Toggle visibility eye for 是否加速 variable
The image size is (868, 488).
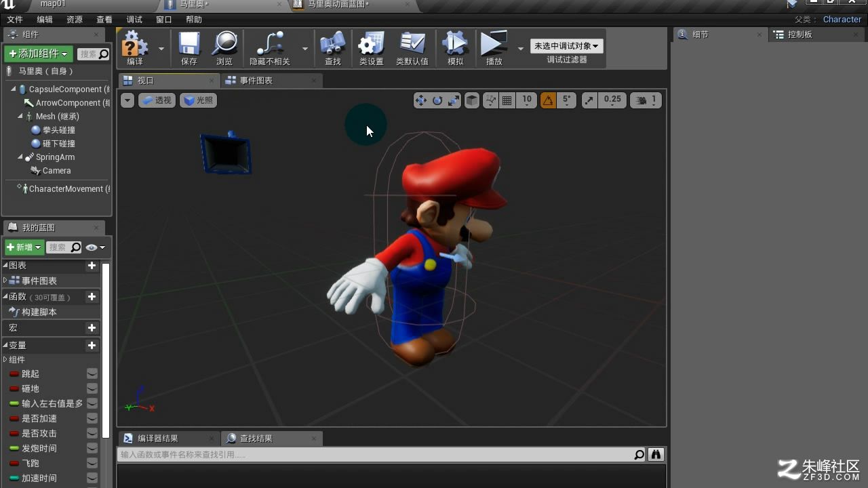92,418
